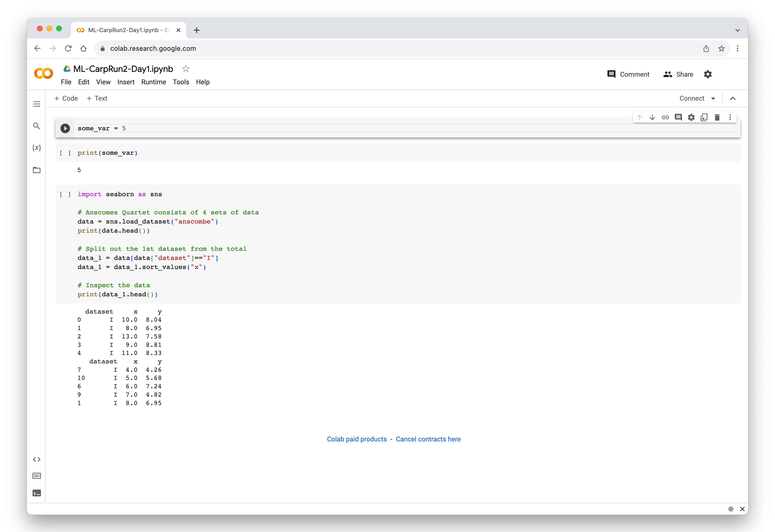Delete the selected cell
This screenshot has height=532, width=775.
click(x=717, y=117)
